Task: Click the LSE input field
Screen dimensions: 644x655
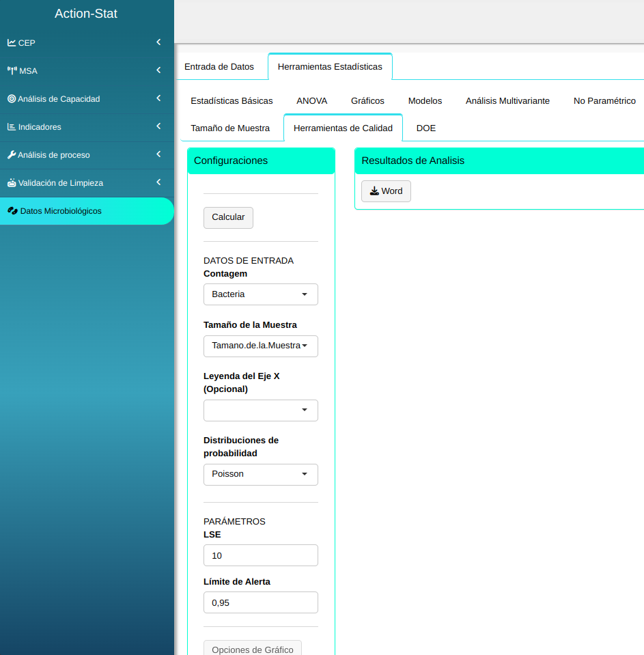Action: click(260, 555)
